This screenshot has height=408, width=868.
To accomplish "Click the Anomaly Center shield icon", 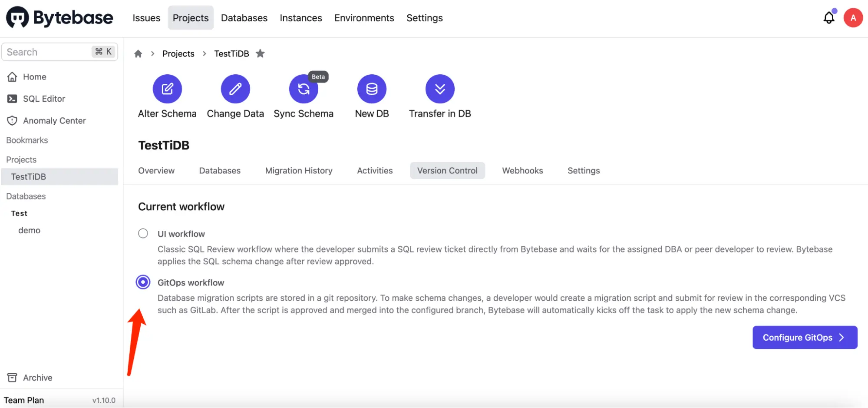I will point(12,120).
